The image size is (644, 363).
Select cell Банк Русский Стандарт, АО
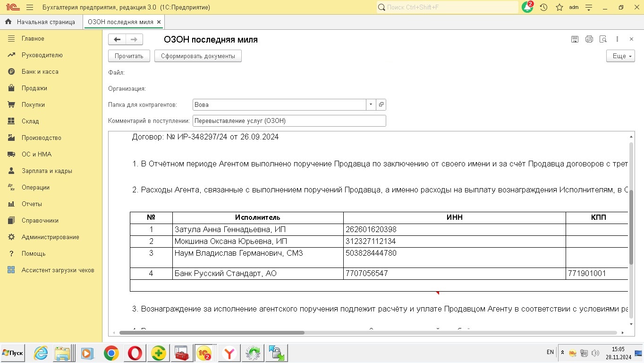(258, 274)
